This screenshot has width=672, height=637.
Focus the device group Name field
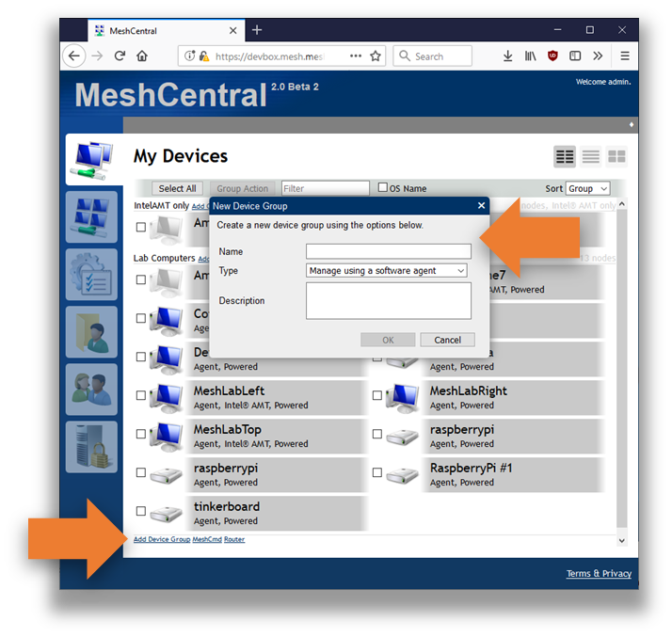(388, 251)
